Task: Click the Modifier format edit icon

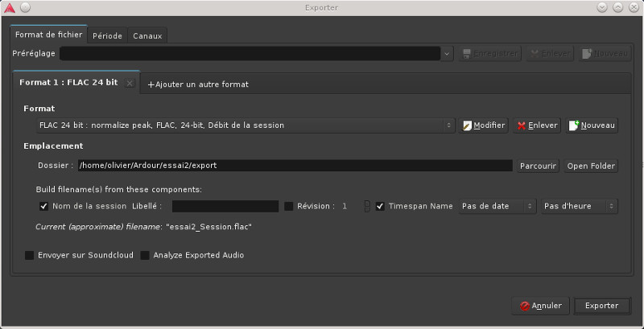Action: 468,125
